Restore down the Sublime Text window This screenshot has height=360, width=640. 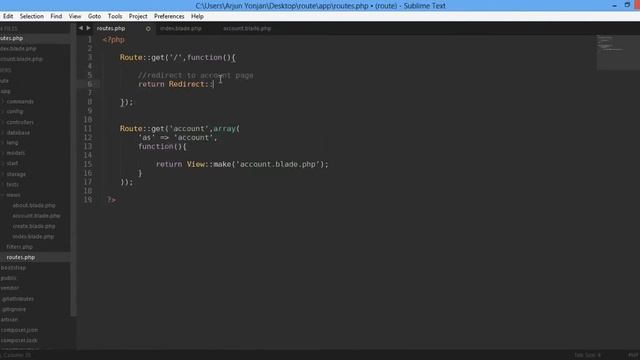click(x=627, y=5)
